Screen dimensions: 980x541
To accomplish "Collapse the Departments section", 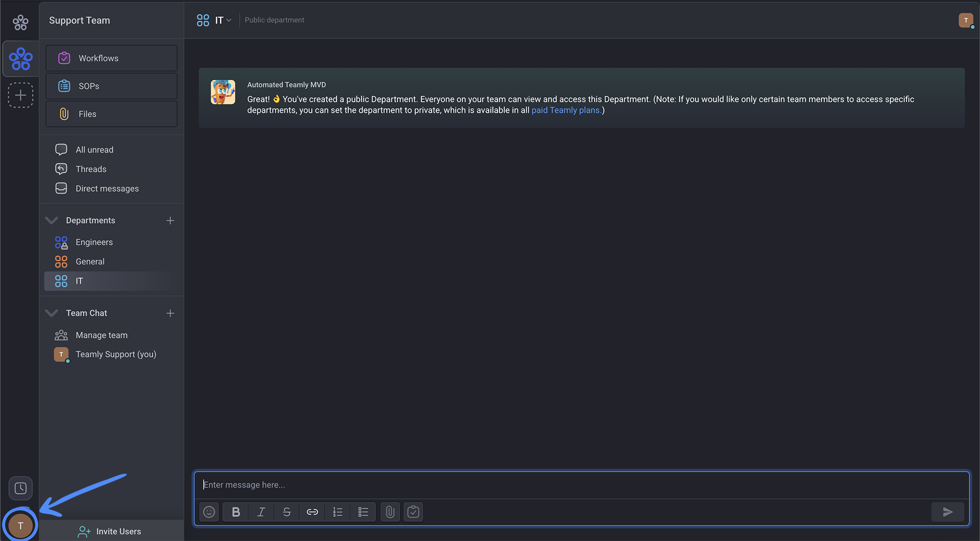I will coord(51,220).
